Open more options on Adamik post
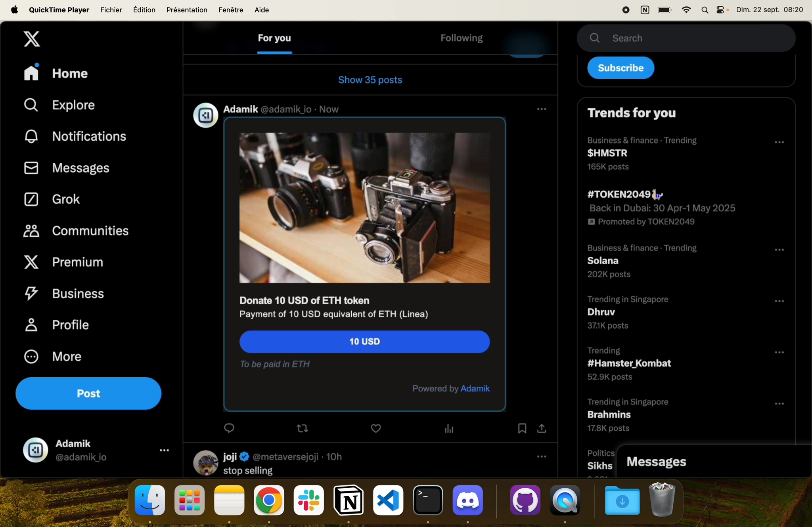 [x=542, y=109]
